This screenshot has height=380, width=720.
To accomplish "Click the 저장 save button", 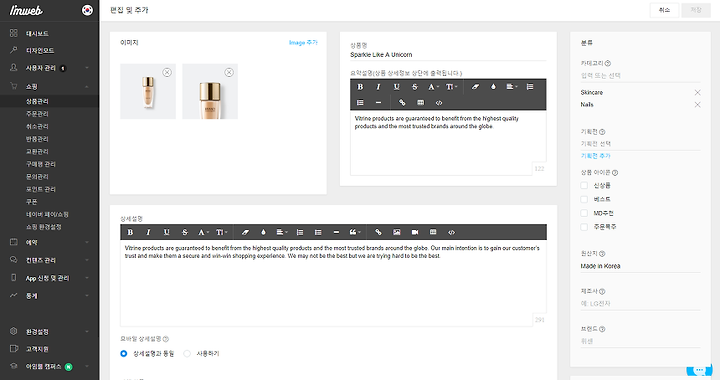I will coord(696,10).
